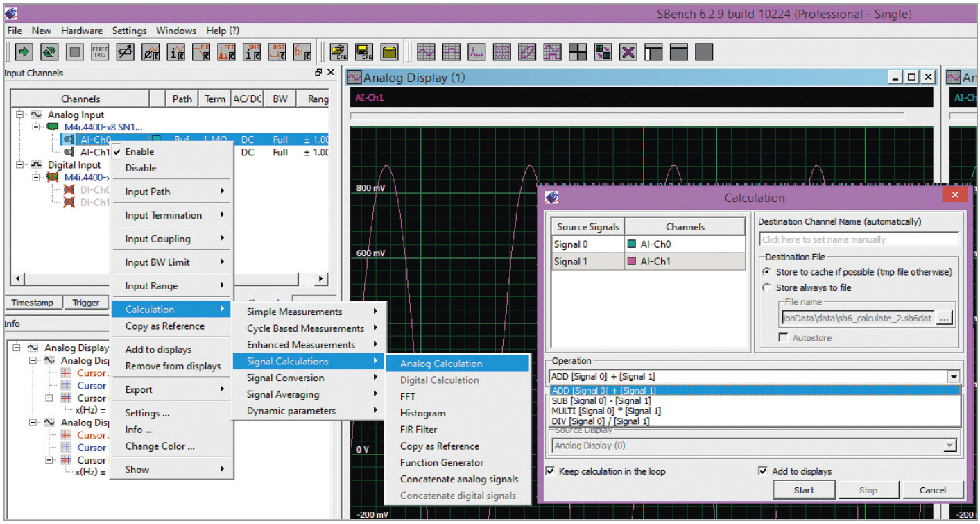
Task: Collapse the M4i.4400-x8 SN1 tree node
Action: tap(35, 127)
